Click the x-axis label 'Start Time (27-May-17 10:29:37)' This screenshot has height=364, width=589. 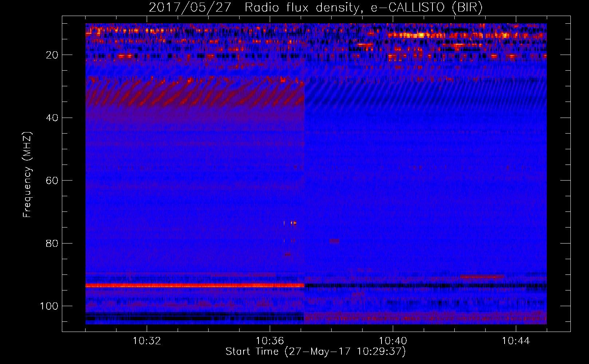coord(316,352)
